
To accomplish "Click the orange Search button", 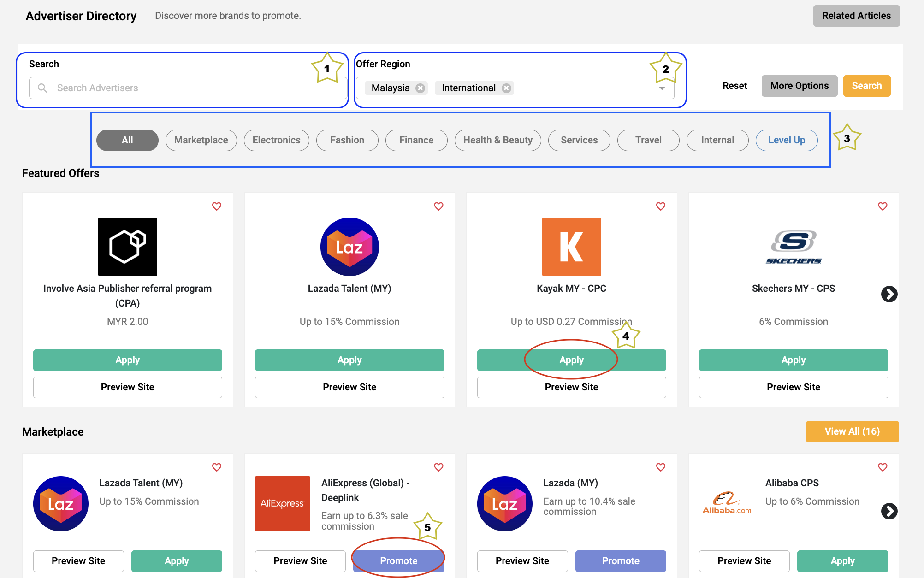I will (867, 86).
